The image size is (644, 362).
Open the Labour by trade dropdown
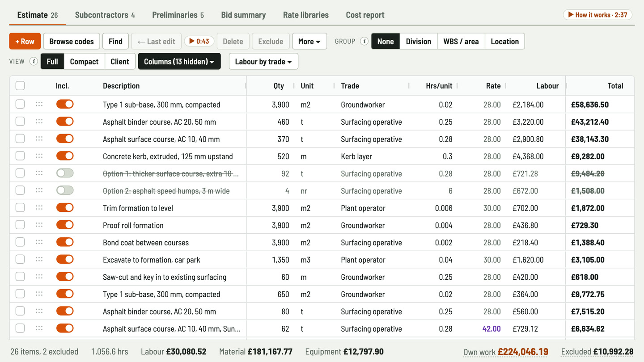pyautogui.click(x=263, y=62)
